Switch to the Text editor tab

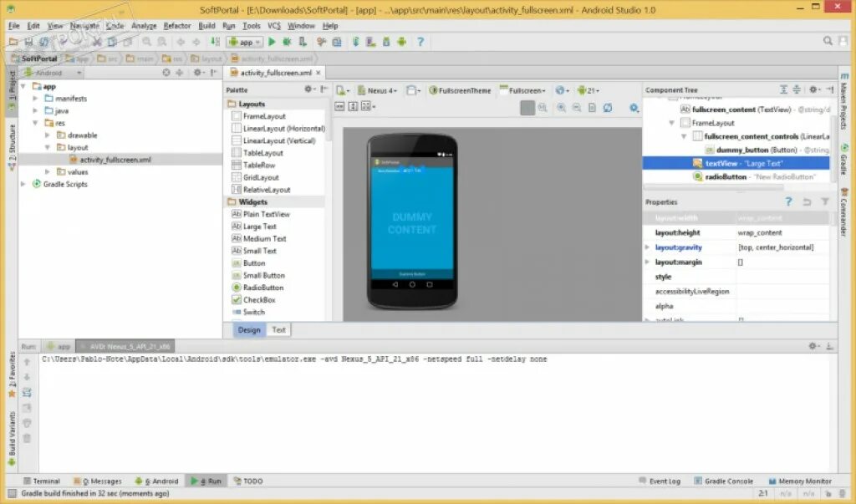(x=278, y=330)
